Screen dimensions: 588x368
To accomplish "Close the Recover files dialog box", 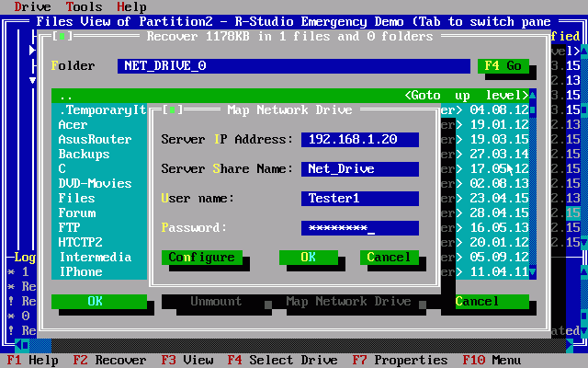I will tap(62, 37).
